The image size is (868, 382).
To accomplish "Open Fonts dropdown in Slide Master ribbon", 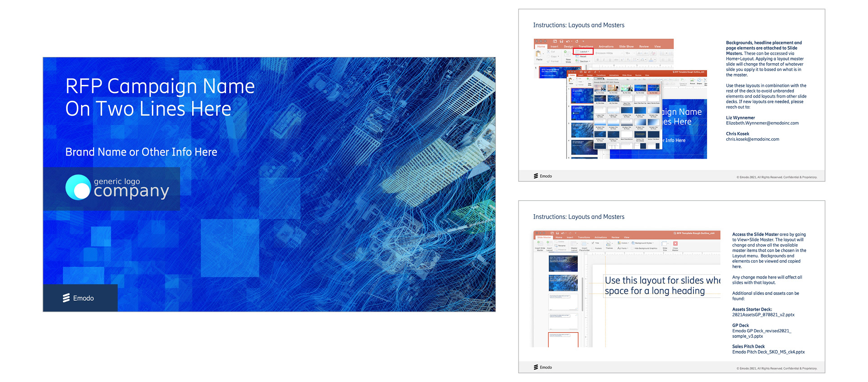I will 623,248.
